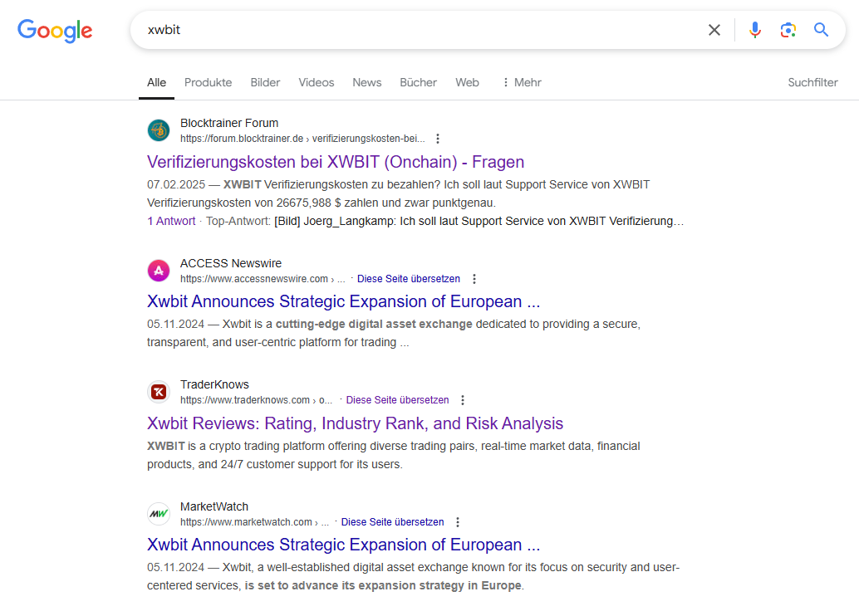Click the 1 Antwort link
Screen dimensions: 859x616
point(171,221)
